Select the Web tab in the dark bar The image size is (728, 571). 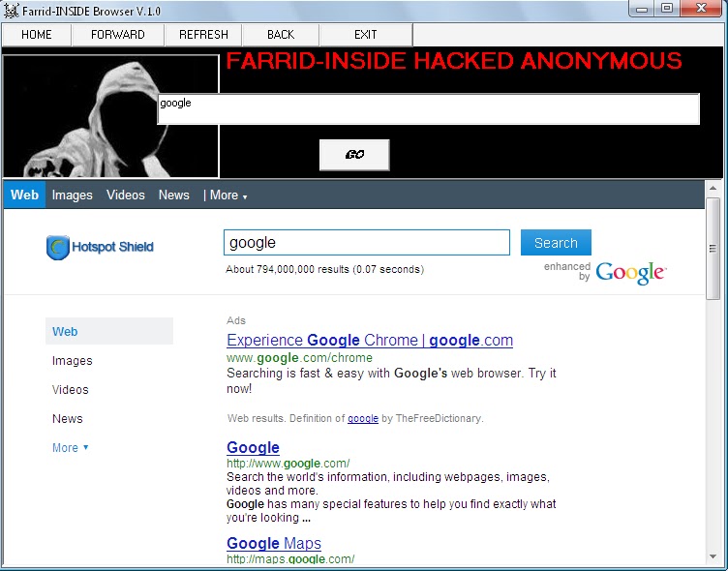pos(24,195)
